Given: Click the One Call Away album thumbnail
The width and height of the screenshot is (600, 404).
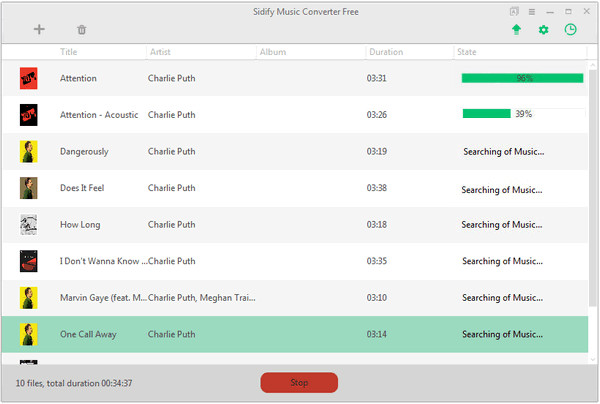Looking at the screenshot, I should point(29,334).
